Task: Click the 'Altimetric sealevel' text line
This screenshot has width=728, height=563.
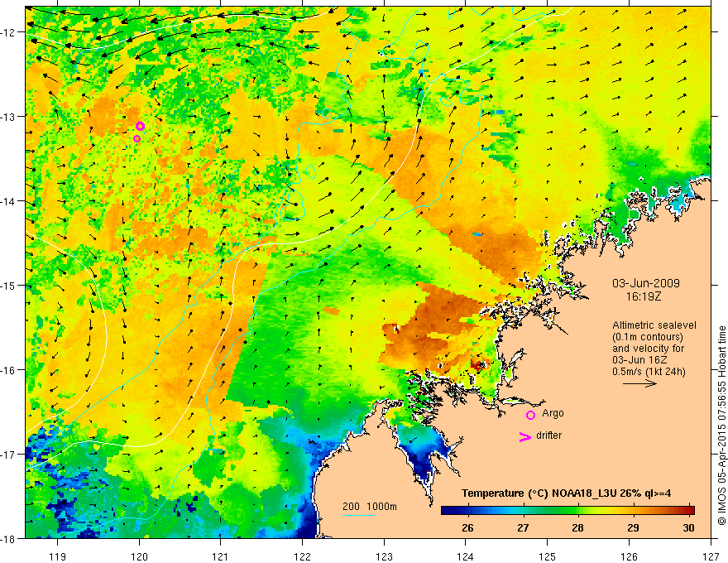Action: pyautogui.click(x=654, y=325)
